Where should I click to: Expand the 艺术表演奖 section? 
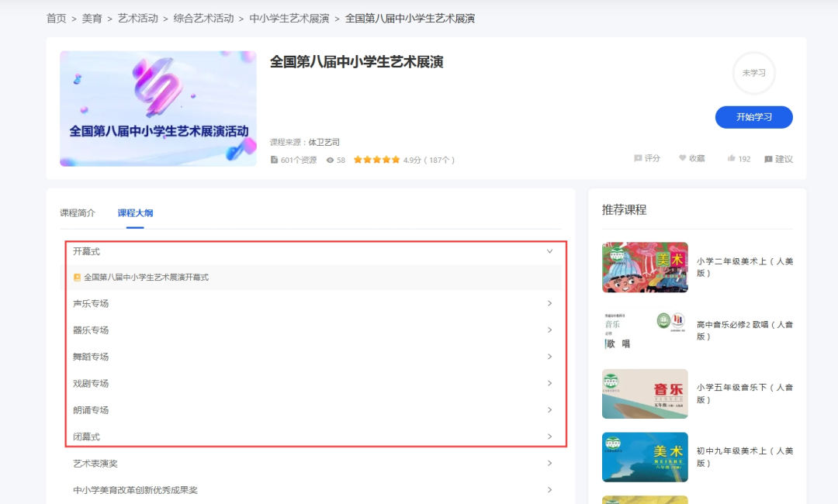pos(550,463)
